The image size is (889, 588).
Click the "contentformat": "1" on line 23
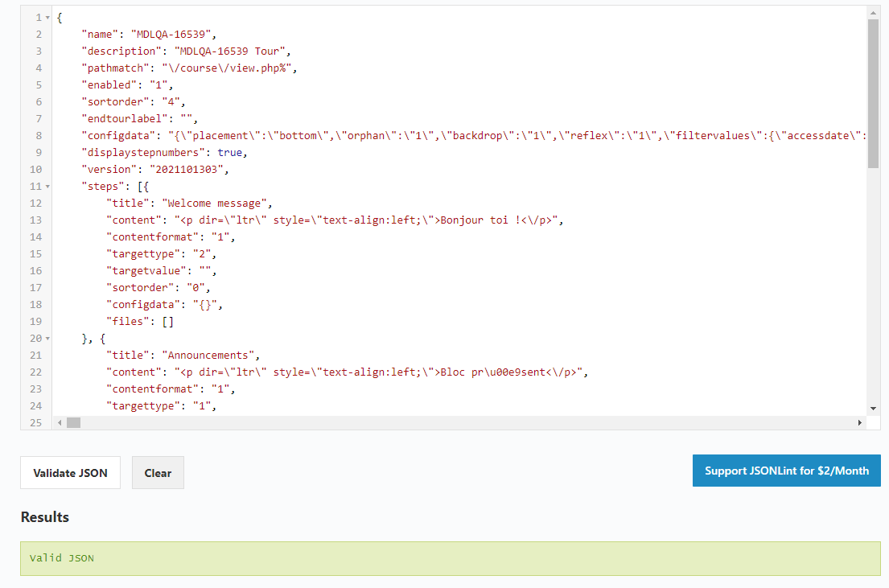point(171,389)
